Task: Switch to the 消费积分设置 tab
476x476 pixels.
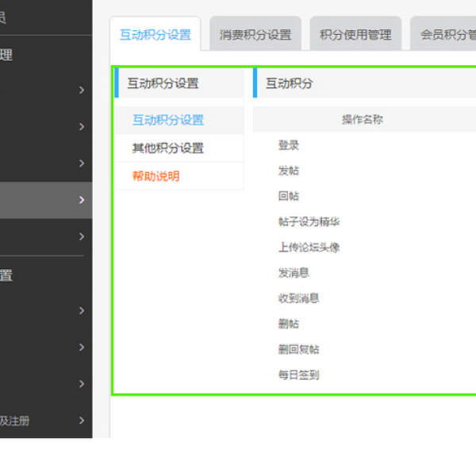Action: [255, 35]
